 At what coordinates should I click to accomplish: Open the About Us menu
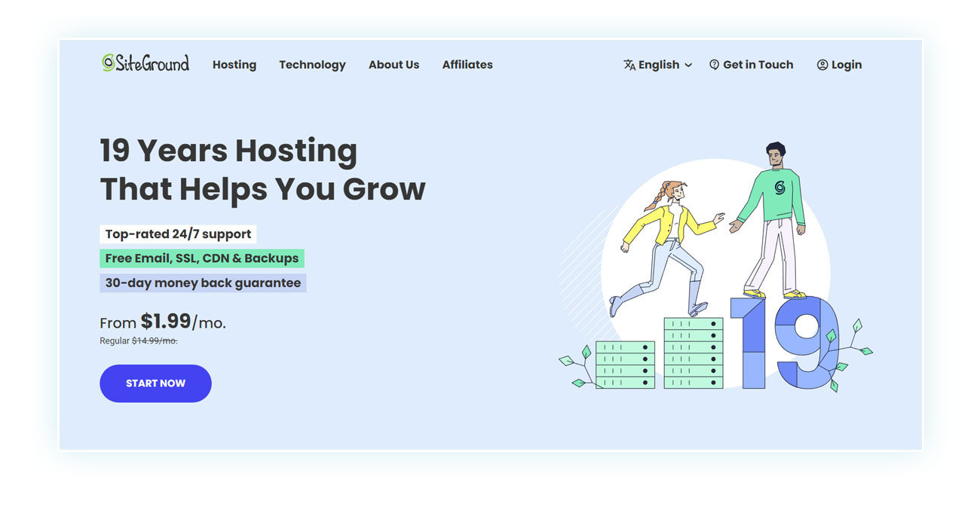click(x=394, y=65)
